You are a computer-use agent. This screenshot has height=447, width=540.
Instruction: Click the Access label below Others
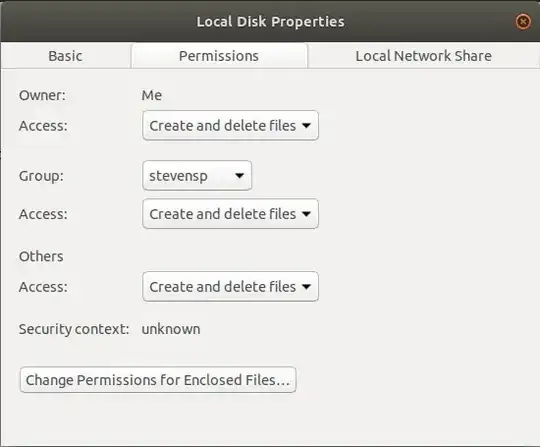click(43, 287)
